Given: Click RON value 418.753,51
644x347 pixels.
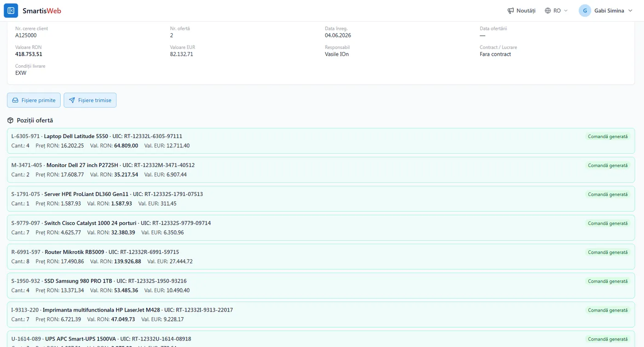Looking at the screenshot, I should (29, 54).
